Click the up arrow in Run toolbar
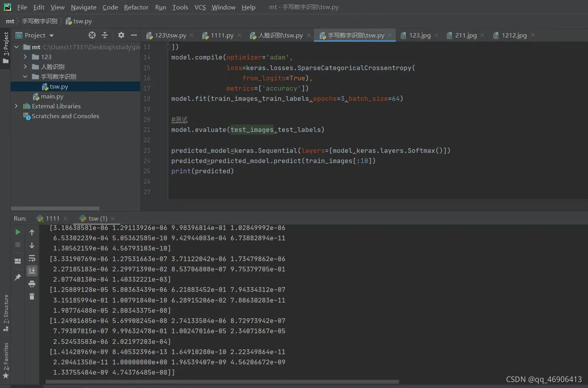This screenshot has width=588, height=388. click(32, 232)
